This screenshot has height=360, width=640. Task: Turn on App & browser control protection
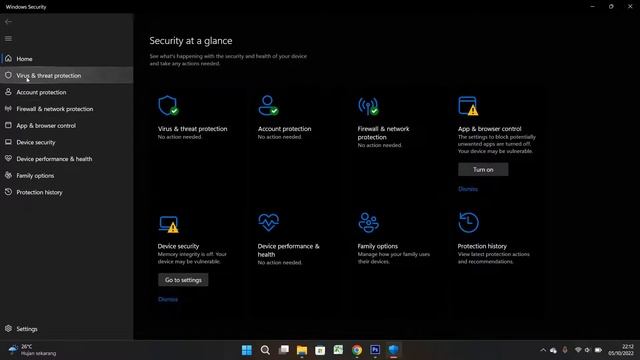pyautogui.click(x=483, y=169)
